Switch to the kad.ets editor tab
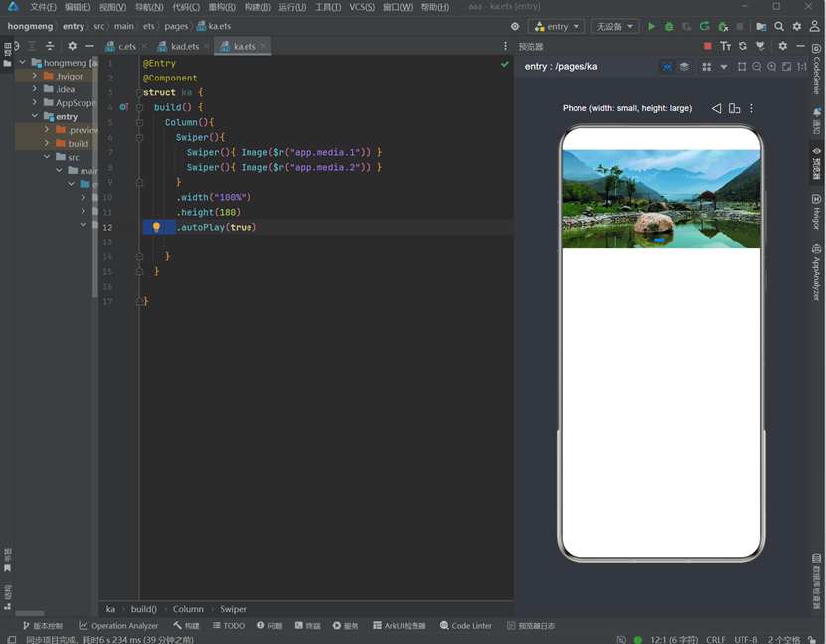The width and height of the screenshot is (826, 644). 185,46
